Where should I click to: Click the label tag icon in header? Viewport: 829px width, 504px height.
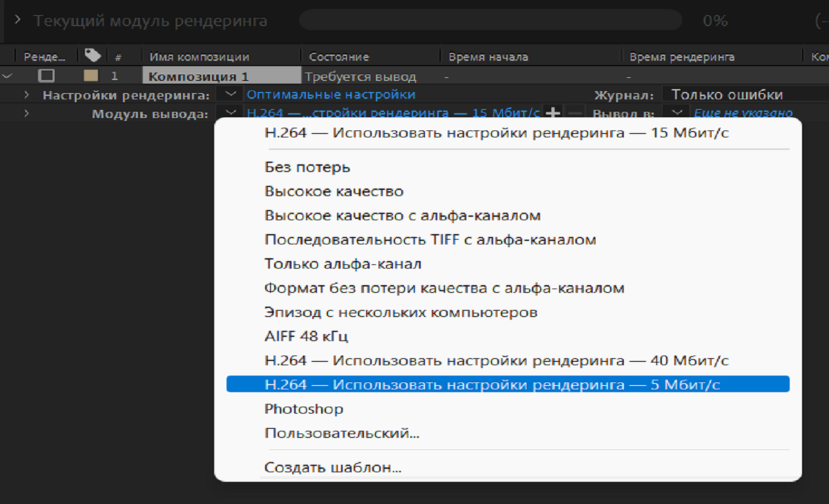(92, 55)
